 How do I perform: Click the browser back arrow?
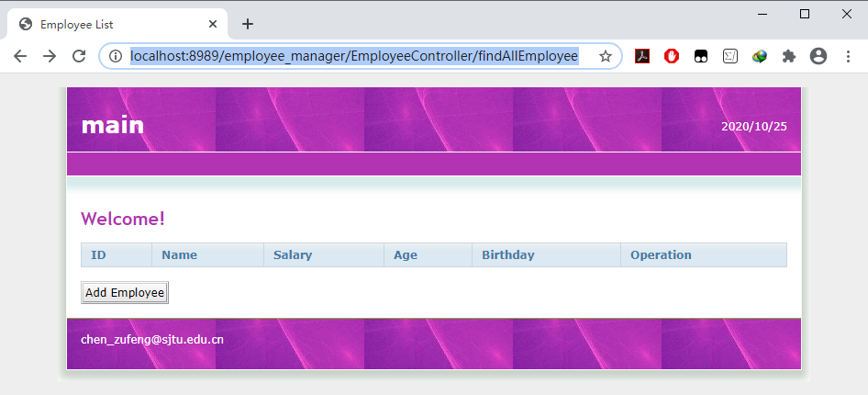[x=20, y=56]
